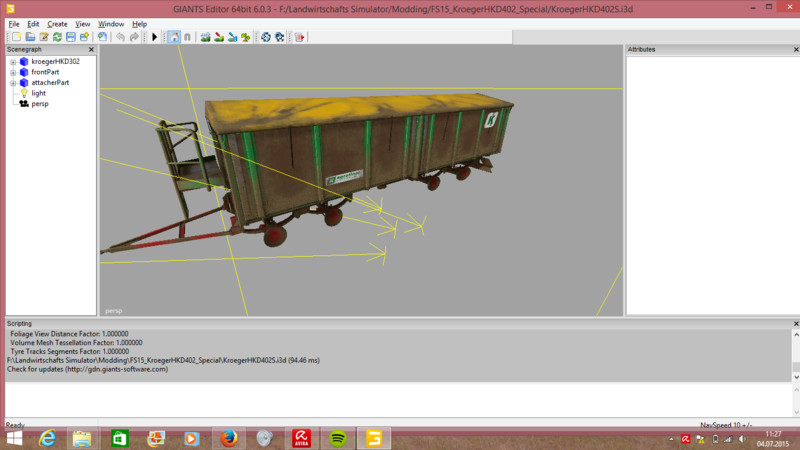Close the Scripting panel
Image resolution: width=800 pixels, height=450 pixels.
pos(796,323)
